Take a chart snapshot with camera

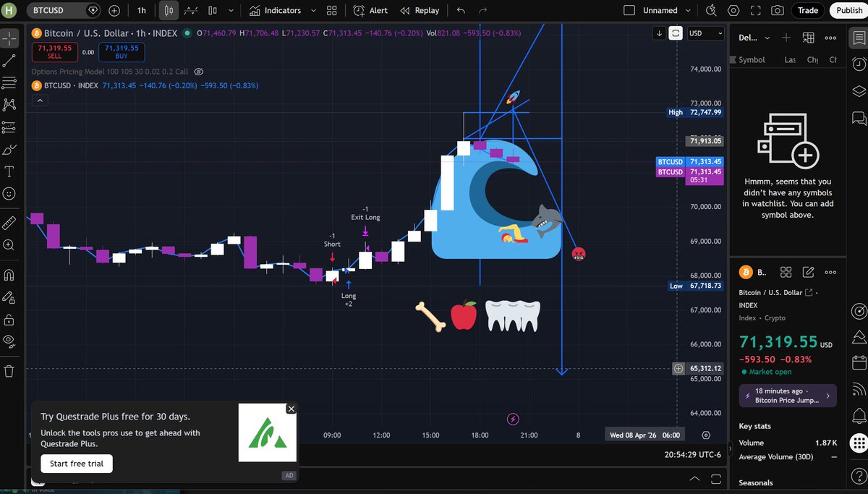(777, 10)
